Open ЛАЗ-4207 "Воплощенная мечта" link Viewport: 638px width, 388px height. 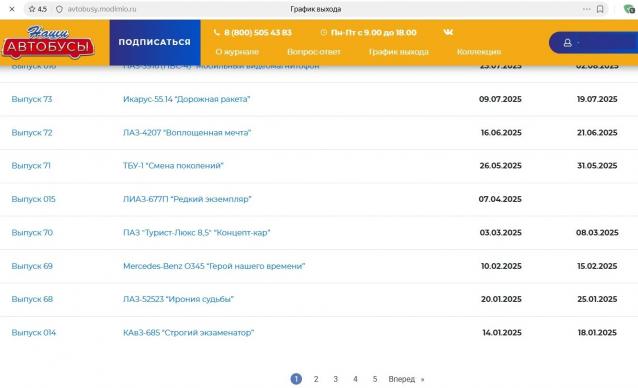pos(187,133)
